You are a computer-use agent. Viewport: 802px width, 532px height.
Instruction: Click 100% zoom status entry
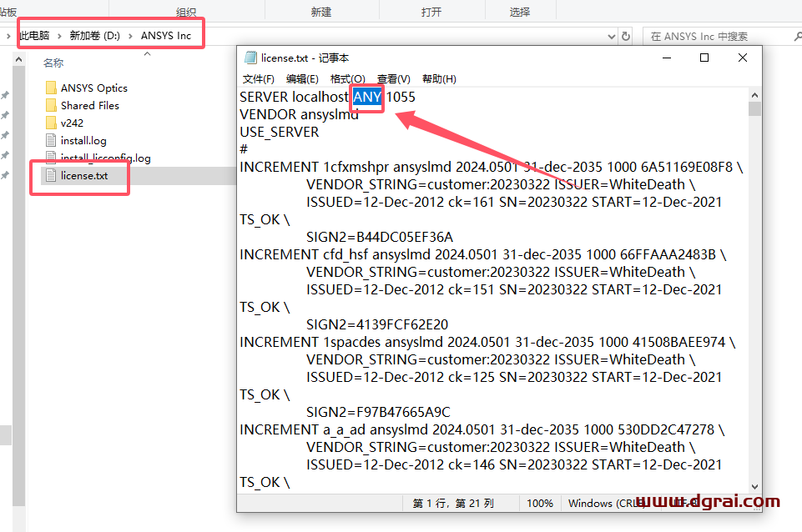point(540,504)
